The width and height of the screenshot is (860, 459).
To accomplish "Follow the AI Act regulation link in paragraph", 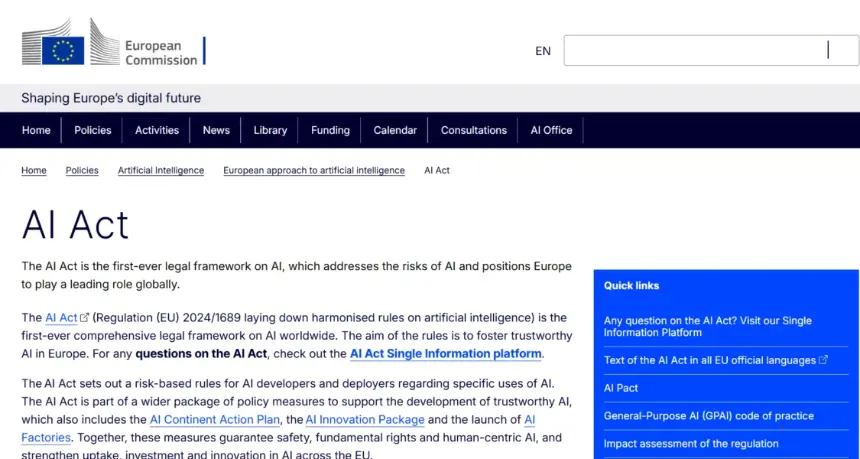I will pyautogui.click(x=61, y=318).
